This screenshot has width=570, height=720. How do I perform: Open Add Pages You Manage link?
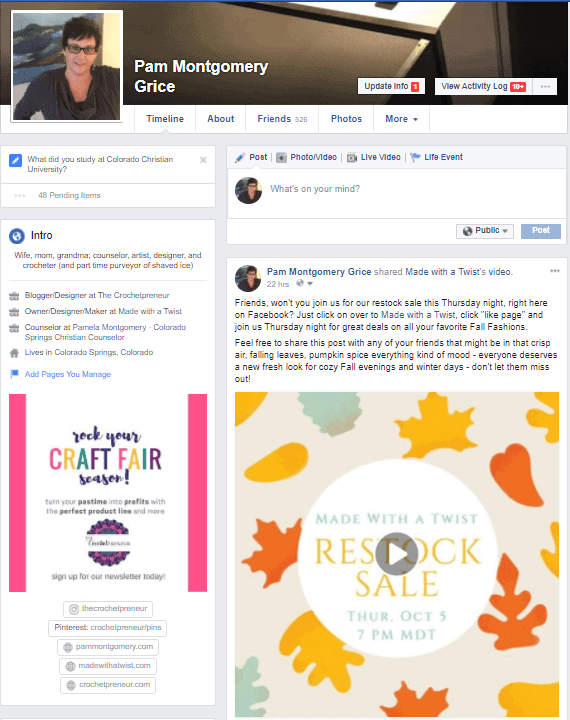pos(68,374)
